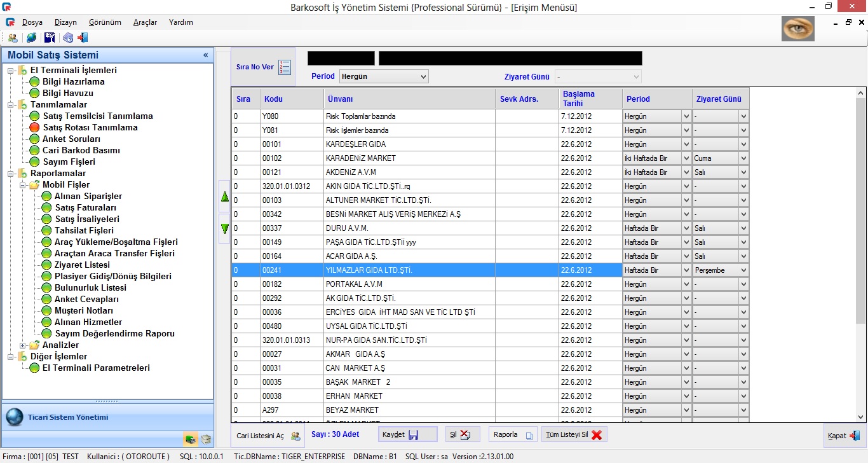Click the dark blue design icon in toolbar
Screen dimensions: 868x463
50,38
